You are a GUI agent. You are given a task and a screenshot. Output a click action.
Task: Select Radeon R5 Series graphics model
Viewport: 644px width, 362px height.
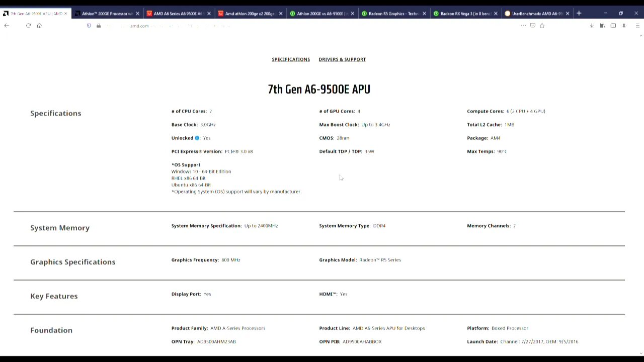380,260
